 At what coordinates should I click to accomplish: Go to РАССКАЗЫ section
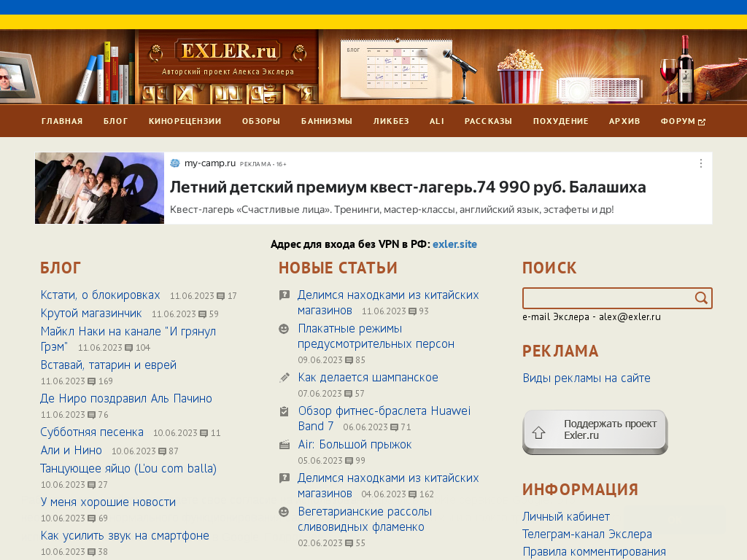point(488,121)
